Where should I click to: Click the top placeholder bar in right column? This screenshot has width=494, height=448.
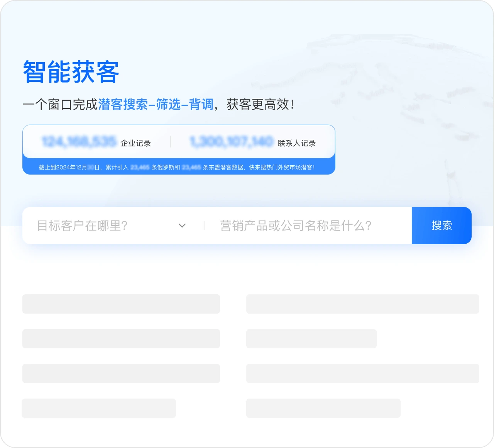coord(362,304)
